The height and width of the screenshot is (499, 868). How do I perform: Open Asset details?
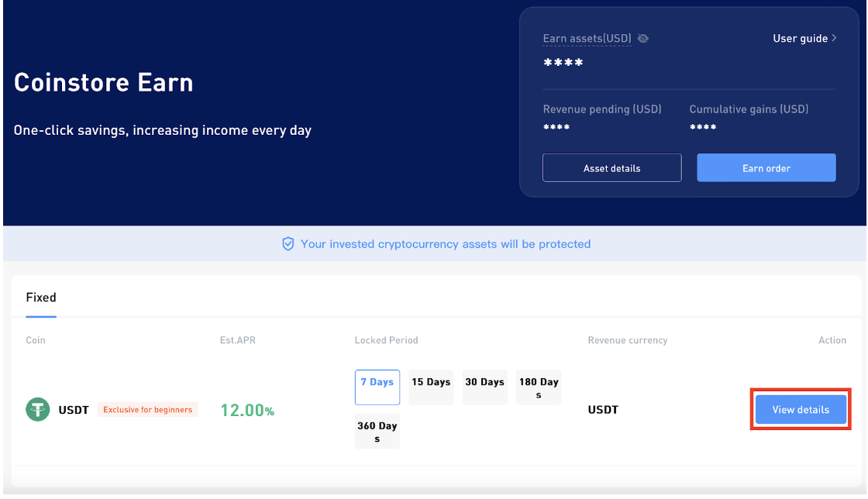[x=611, y=167]
